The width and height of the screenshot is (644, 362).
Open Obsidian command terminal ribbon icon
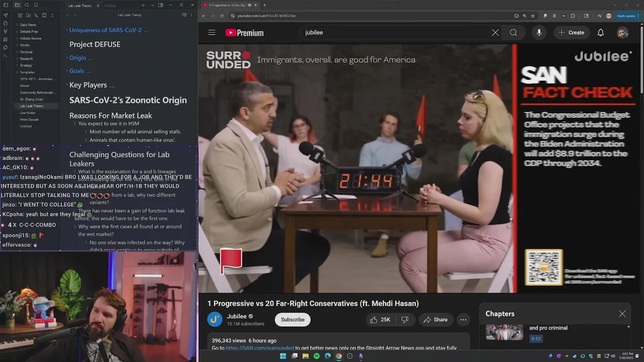(6, 55)
